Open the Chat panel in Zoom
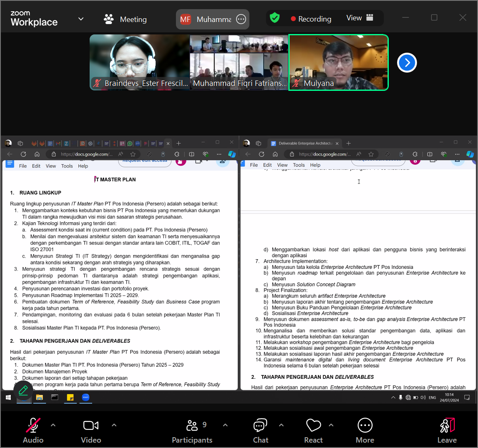This screenshot has width=478, height=448. pyautogui.click(x=261, y=430)
